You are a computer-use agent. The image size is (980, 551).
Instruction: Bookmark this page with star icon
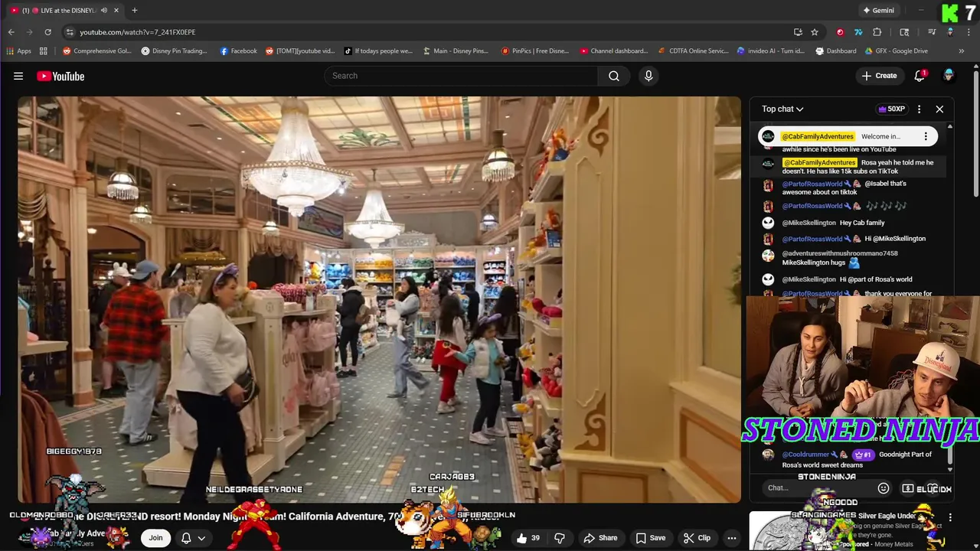(815, 32)
